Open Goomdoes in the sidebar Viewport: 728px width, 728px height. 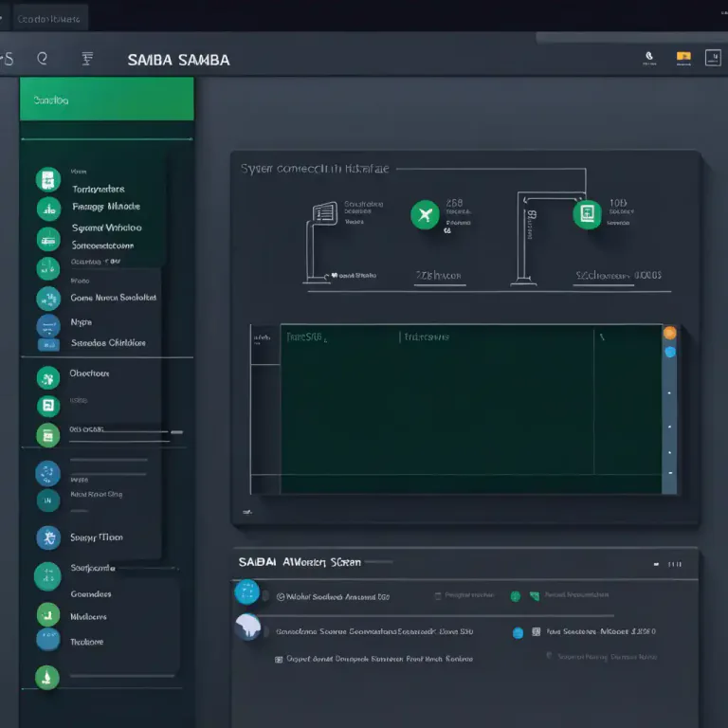pyautogui.click(x=91, y=593)
